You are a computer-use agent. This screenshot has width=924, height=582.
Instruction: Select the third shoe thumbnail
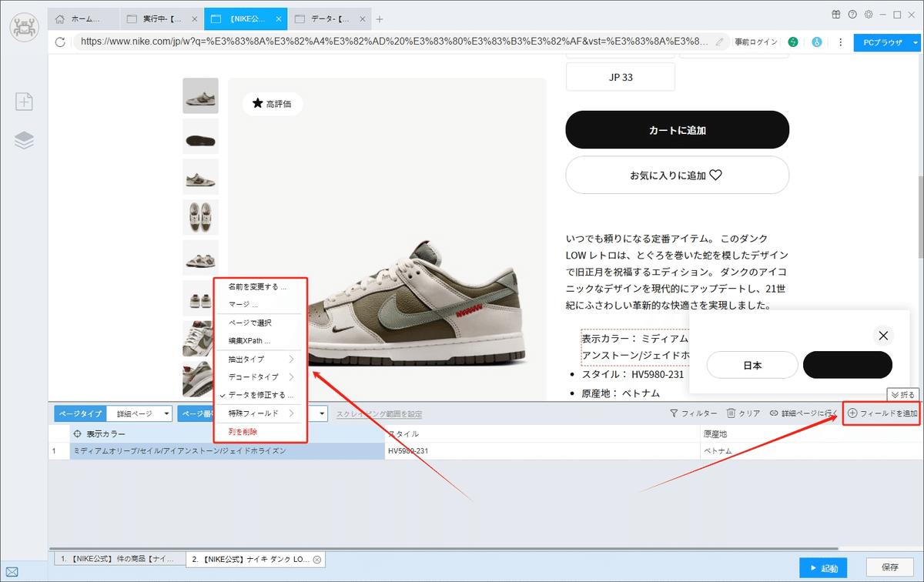[x=200, y=176]
